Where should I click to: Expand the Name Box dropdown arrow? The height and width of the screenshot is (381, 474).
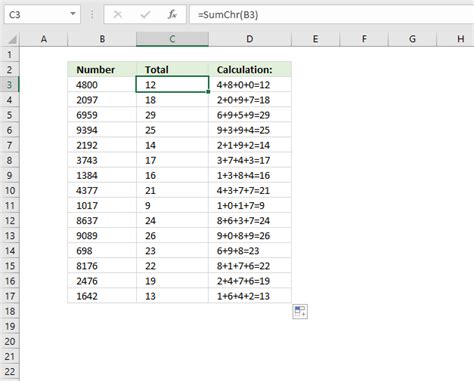click(x=73, y=14)
